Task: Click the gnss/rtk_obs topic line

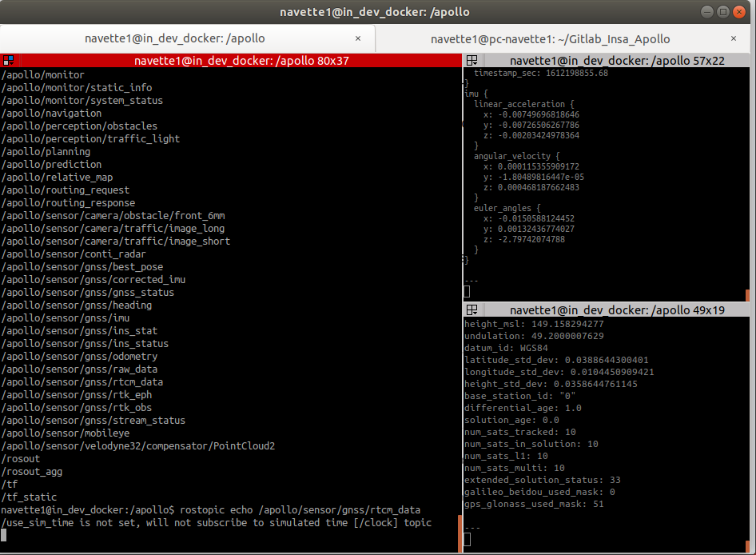Action: [x=77, y=407]
